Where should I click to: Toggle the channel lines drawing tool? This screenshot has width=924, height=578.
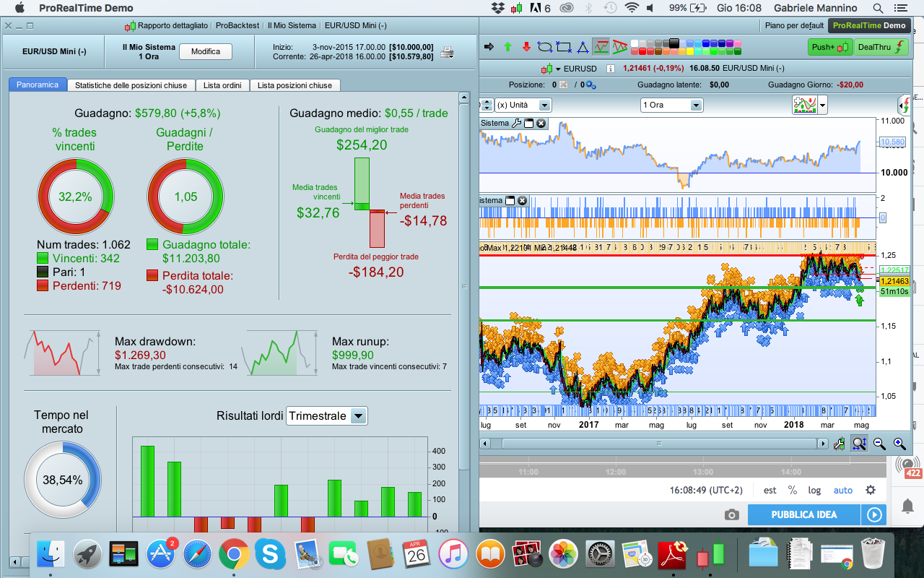click(601, 47)
